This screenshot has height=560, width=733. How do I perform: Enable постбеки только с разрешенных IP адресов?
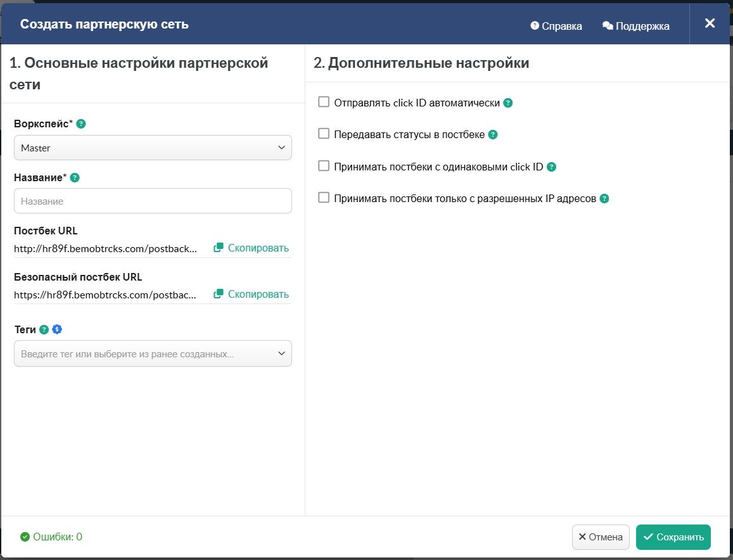click(324, 198)
